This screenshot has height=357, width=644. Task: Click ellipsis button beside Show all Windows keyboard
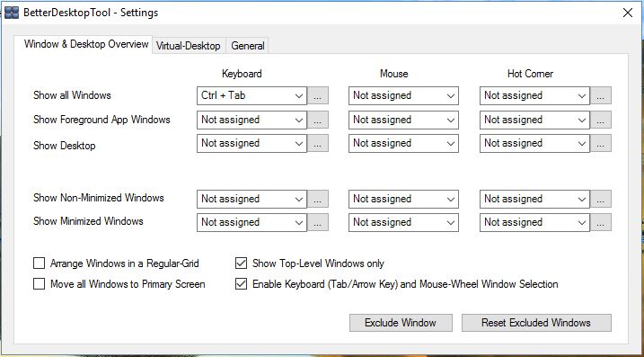click(x=318, y=95)
